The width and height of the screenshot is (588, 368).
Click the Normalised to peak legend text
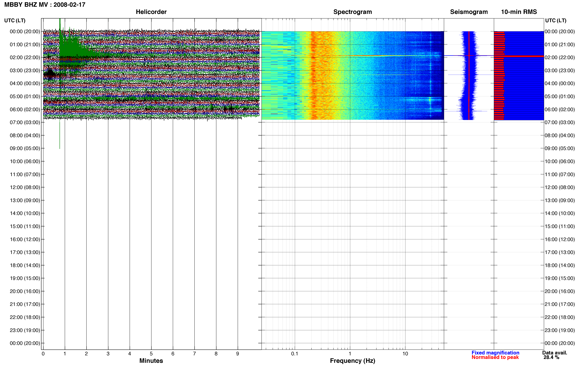[495, 357]
